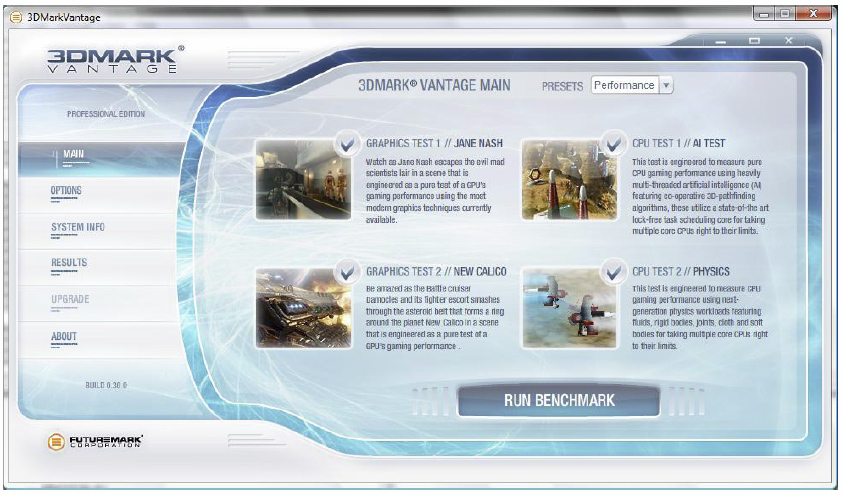The height and width of the screenshot is (495, 843).
Task: Click the Jane Nash test thumbnail
Action: coord(304,180)
